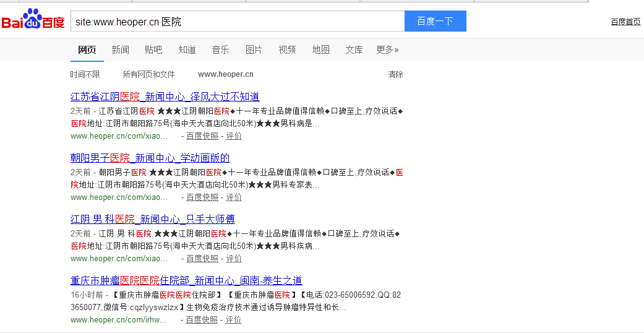
Task: Switch to the 地图 tab
Action: coord(321,50)
